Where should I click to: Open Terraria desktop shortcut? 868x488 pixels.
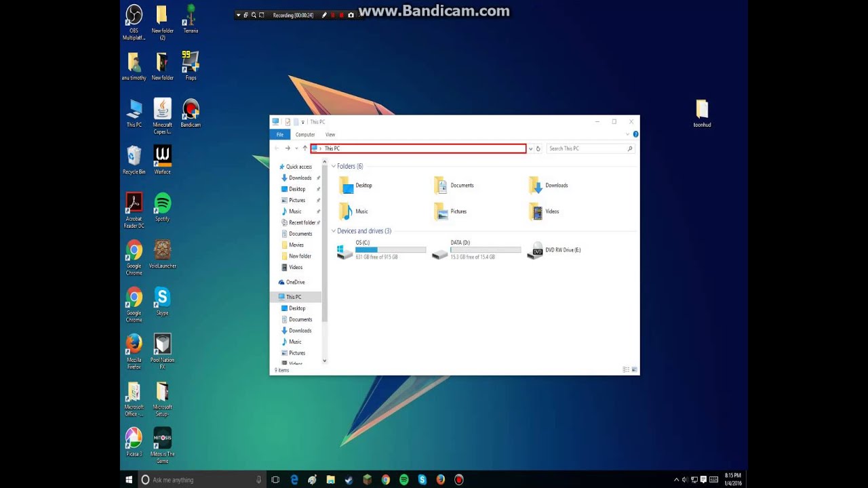click(191, 19)
